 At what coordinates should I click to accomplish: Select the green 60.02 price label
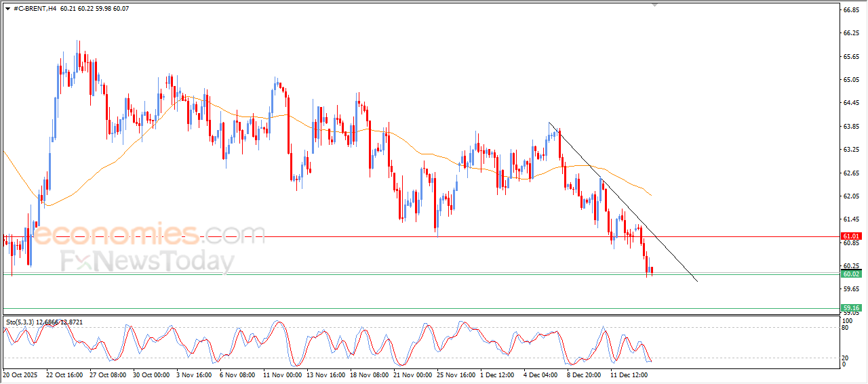tap(850, 274)
